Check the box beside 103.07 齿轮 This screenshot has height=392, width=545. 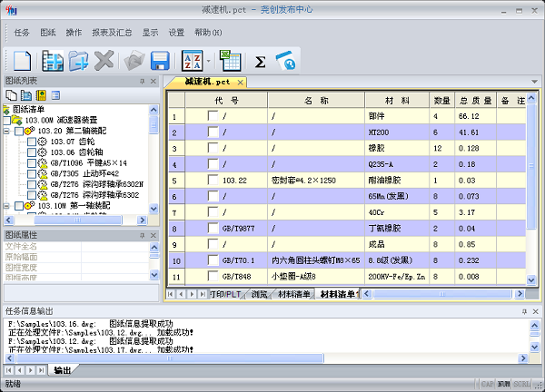coord(31,142)
